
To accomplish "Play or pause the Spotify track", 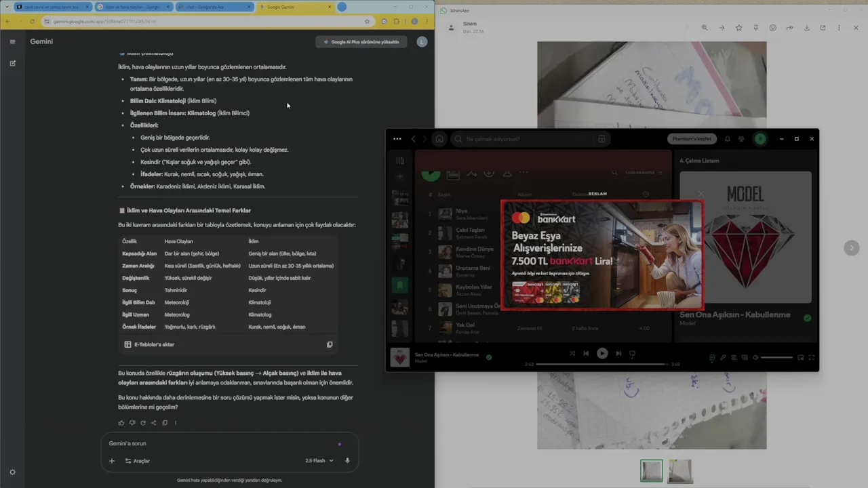I will click(602, 353).
